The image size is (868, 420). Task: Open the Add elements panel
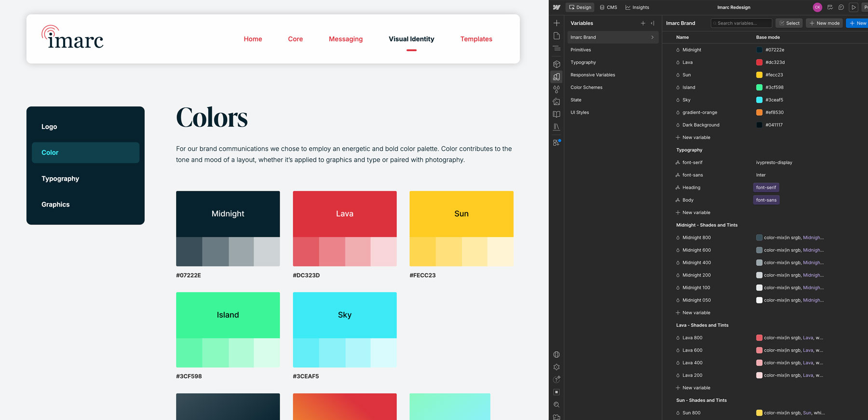point(556,23)
